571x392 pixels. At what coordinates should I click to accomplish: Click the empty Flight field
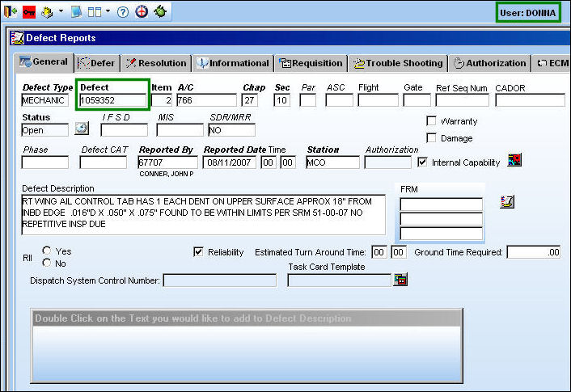click(378, 100)
